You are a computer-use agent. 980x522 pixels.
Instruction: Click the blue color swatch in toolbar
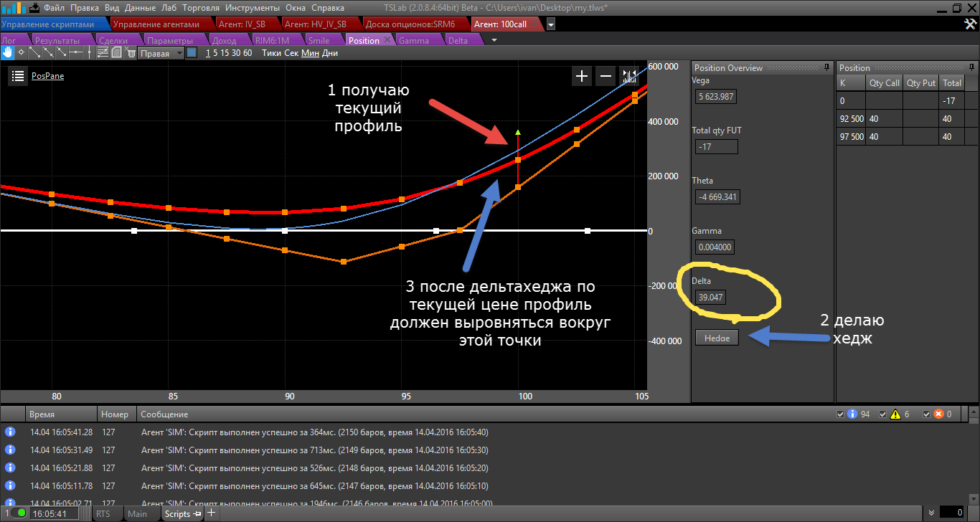point(192,53)
